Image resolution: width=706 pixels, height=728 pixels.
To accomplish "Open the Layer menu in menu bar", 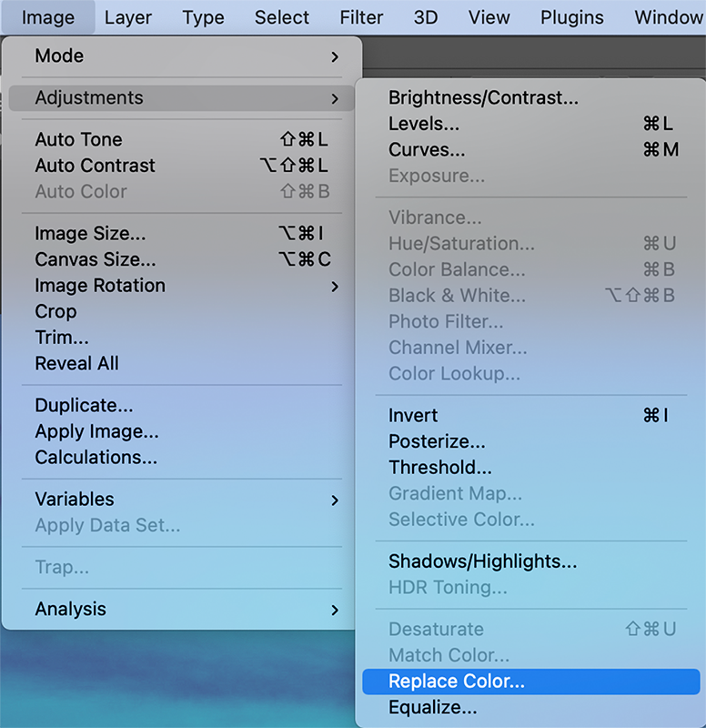I will [127, 17].
